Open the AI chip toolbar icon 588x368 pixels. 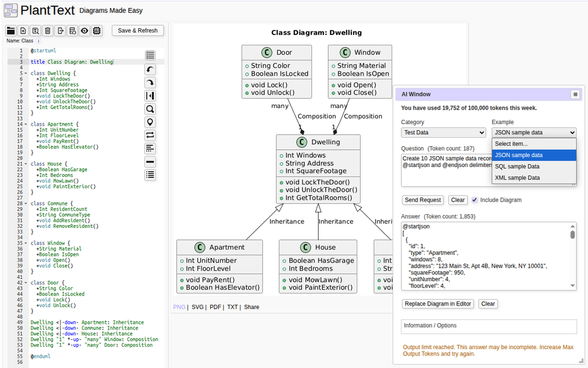[96, 31]
